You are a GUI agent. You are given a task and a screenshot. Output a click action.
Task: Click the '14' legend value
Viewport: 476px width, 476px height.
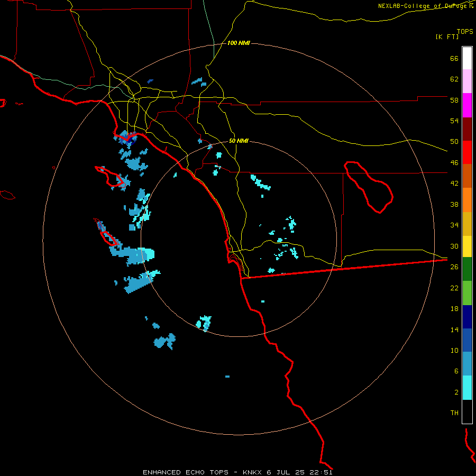[x=454, y=329]
